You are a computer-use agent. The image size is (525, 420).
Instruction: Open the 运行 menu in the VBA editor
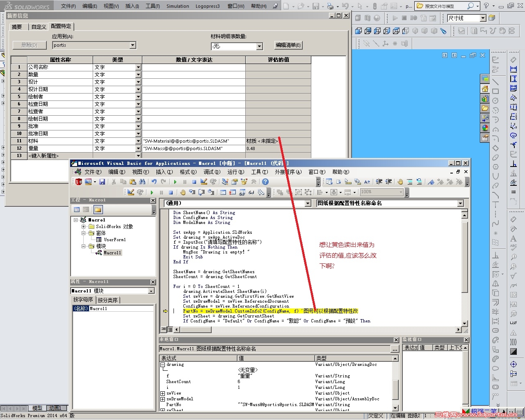(235, 172)
